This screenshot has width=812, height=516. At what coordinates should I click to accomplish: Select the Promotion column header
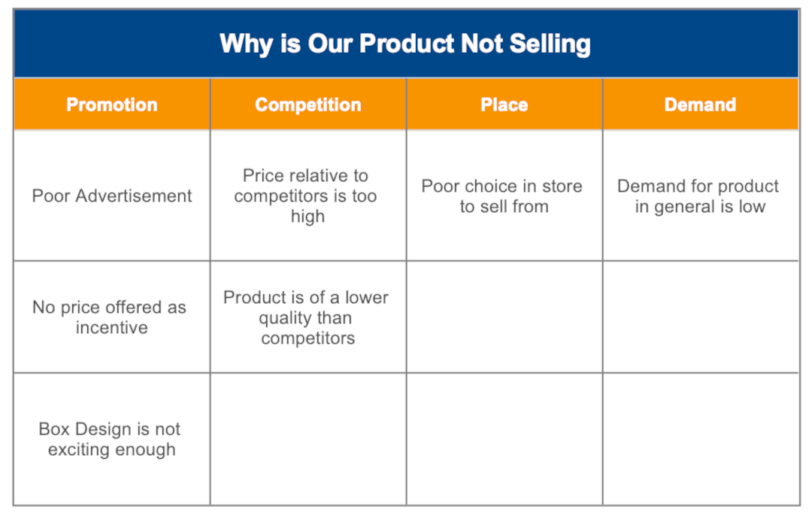112,105
